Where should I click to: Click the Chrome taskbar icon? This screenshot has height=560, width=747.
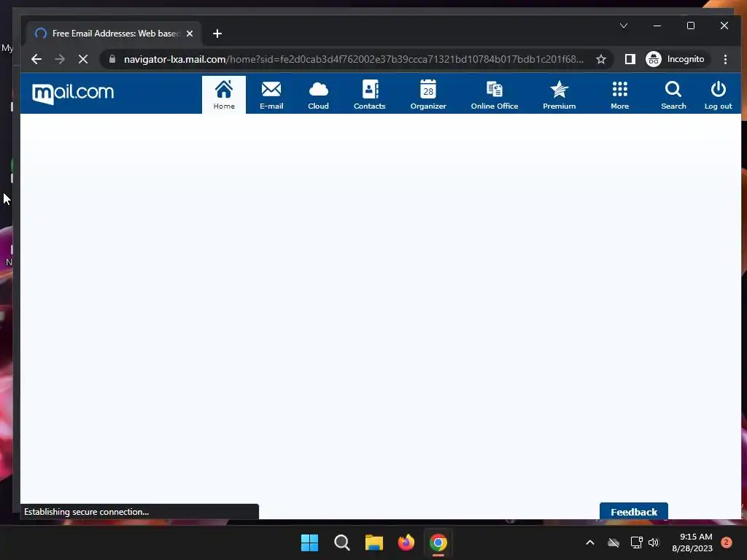(x=438, y=542)
